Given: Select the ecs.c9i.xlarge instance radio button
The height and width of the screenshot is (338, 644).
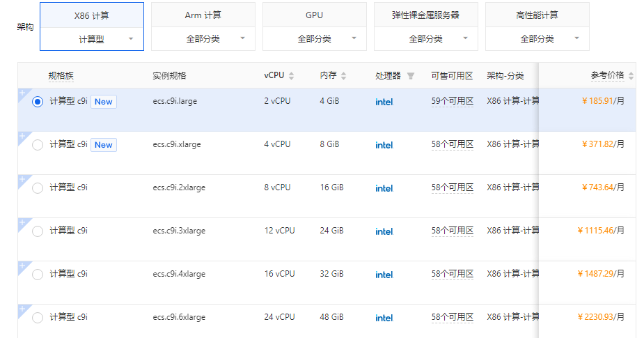Looking at the screenshot, I should click(x=38, y=145).
